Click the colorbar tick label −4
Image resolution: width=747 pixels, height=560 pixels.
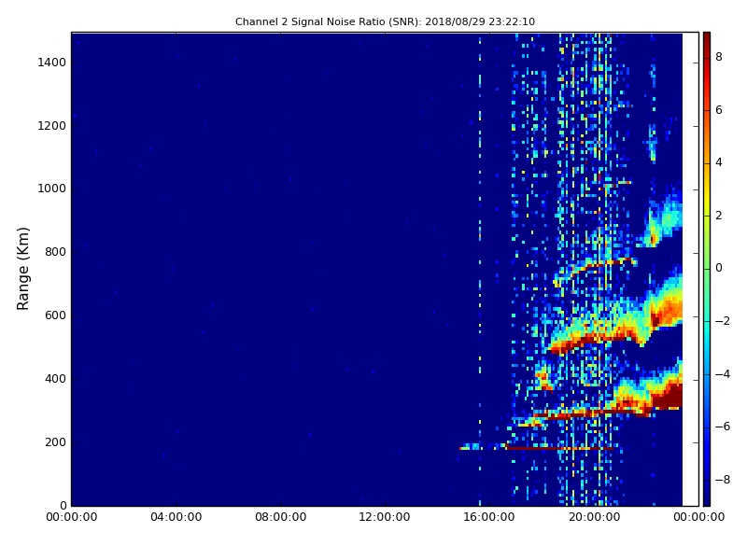point(722,374)
